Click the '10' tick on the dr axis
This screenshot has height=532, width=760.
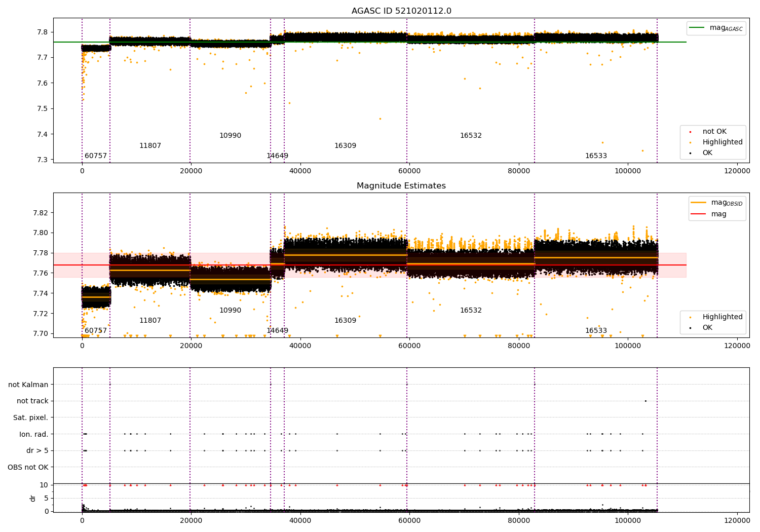[x=44, y=485]
